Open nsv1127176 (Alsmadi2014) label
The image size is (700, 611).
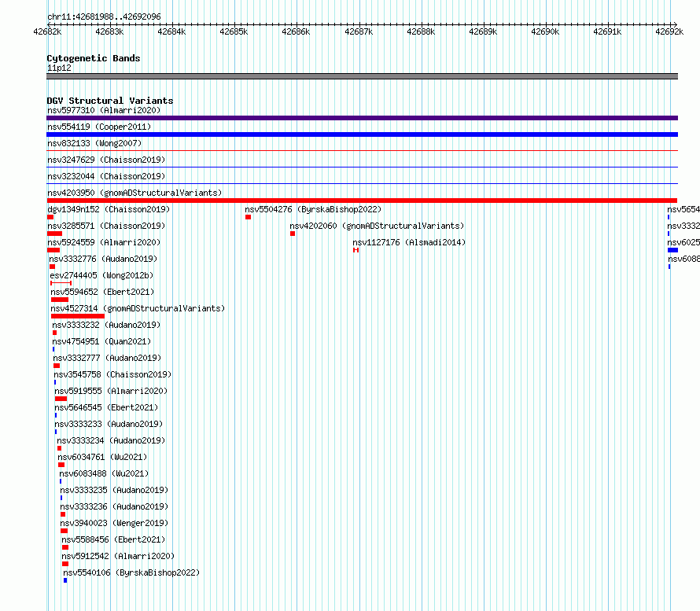pos(409,242)
